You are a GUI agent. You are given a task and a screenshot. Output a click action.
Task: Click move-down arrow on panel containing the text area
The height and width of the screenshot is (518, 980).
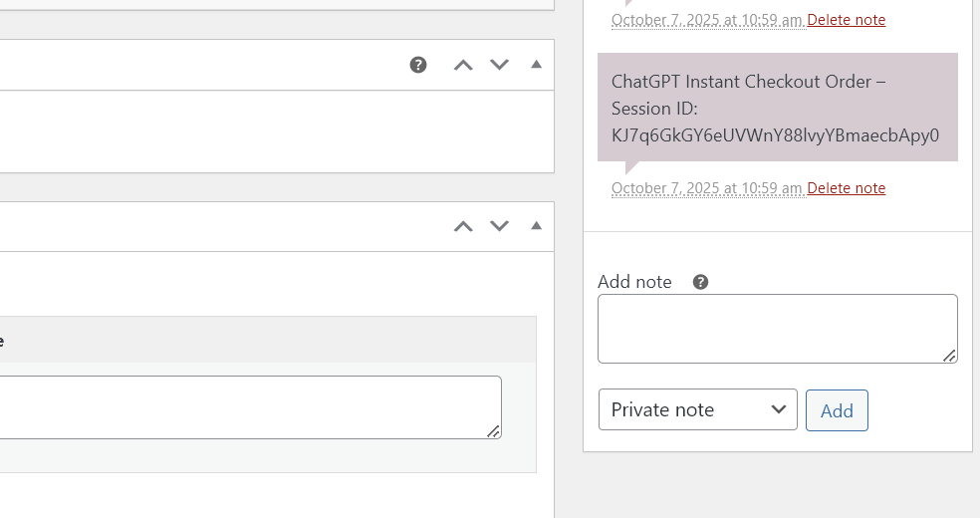(500, 226)
